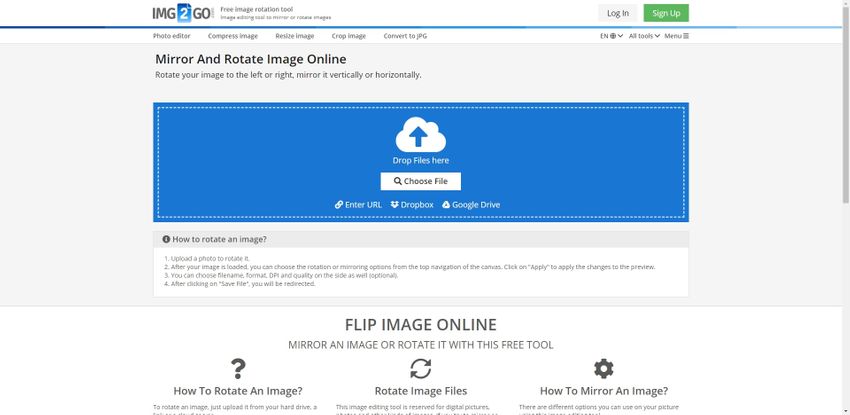This screenshot has height=415, width=850.
Task: Open the EN language dropdown
Action: [x=611, y=36]
